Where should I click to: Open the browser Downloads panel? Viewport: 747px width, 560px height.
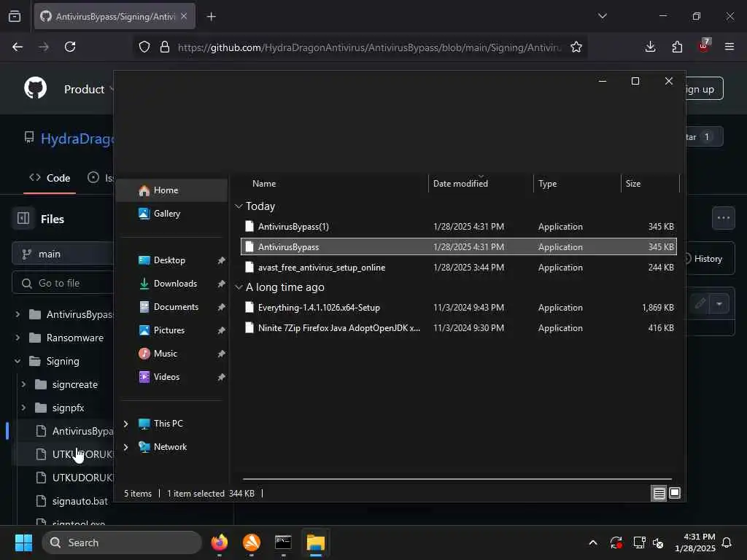(x=650, y=47)
